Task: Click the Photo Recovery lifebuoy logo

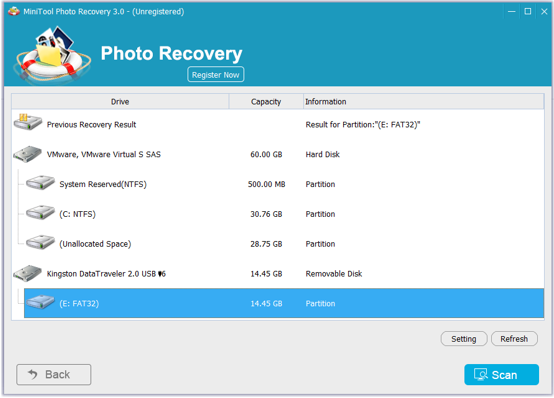Action: click(52, 55)
